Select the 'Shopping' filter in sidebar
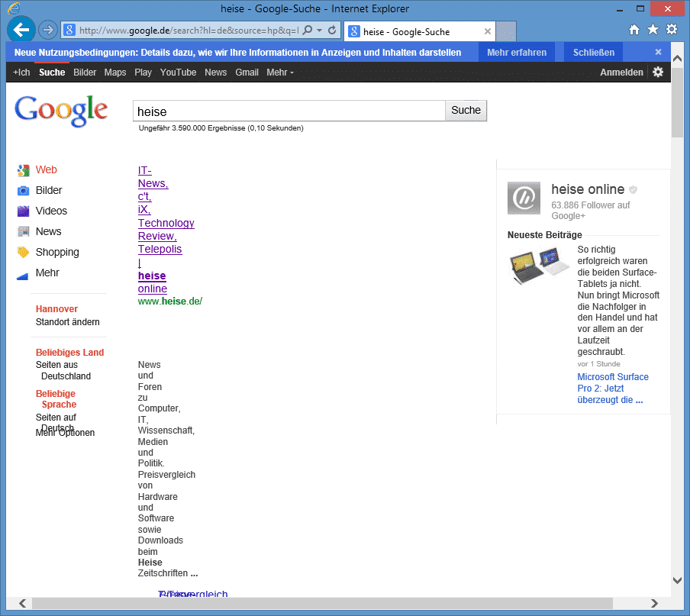Image resolution: width=690 pixels, height=616 pixels. 57,252
